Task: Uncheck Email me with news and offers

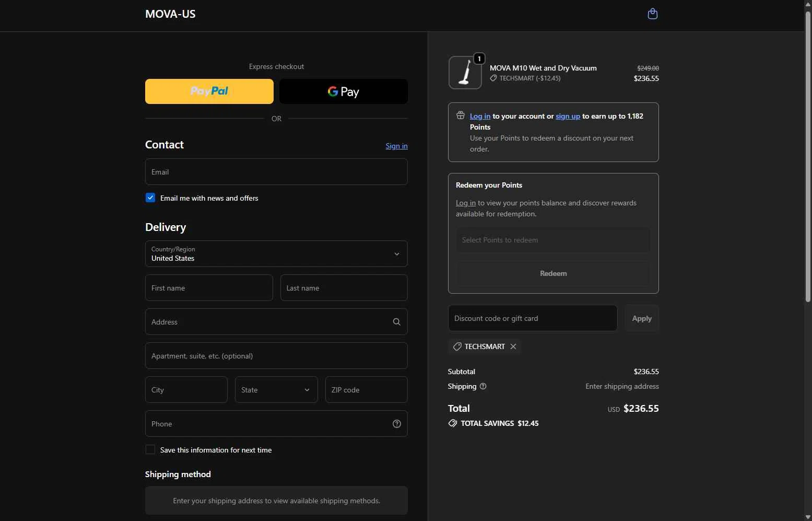Action: click(x=150, y=198)
